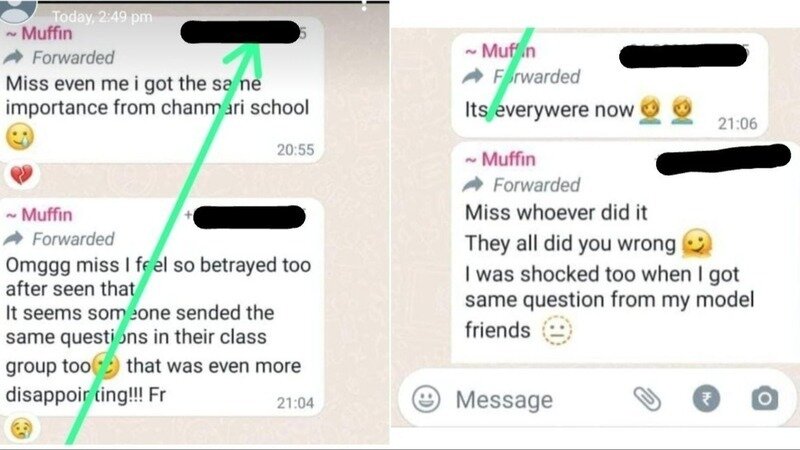Open the rupee payment icon

coord(706,398)
